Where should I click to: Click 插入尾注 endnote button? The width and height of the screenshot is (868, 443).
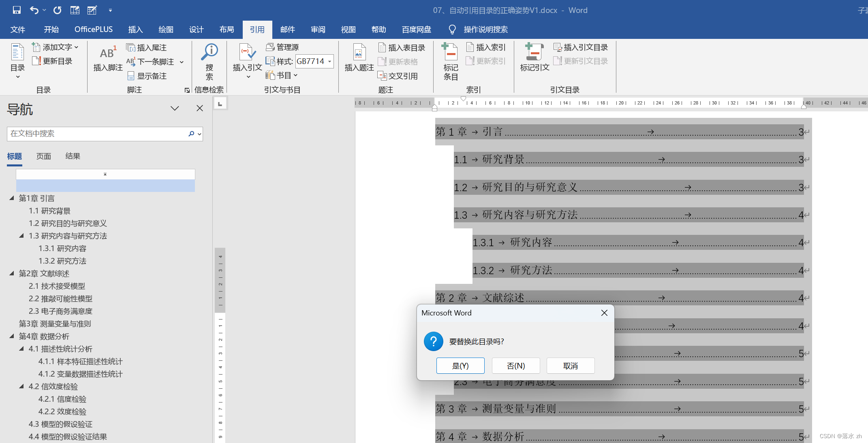point(146,48)
